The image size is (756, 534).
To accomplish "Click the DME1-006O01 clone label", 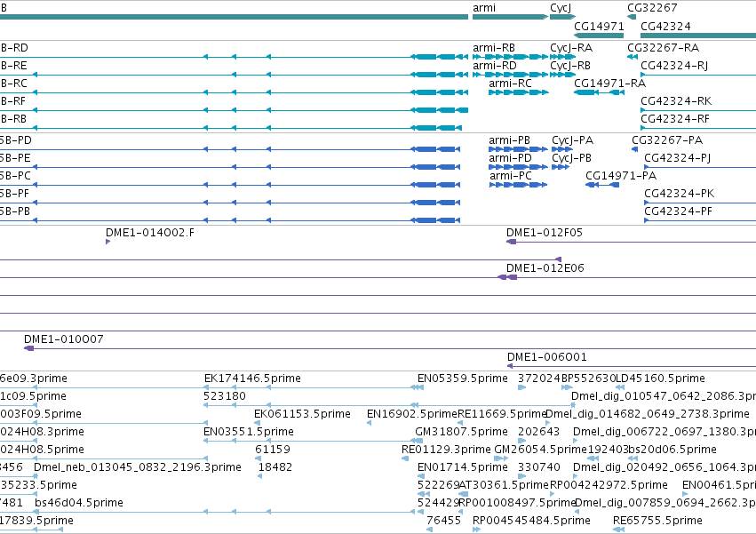I will point(546,357).
